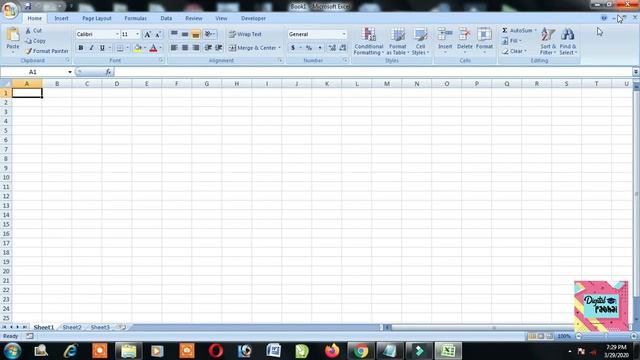Decrease decimal places
The image size is (640, 360).
tap(343, 48)
